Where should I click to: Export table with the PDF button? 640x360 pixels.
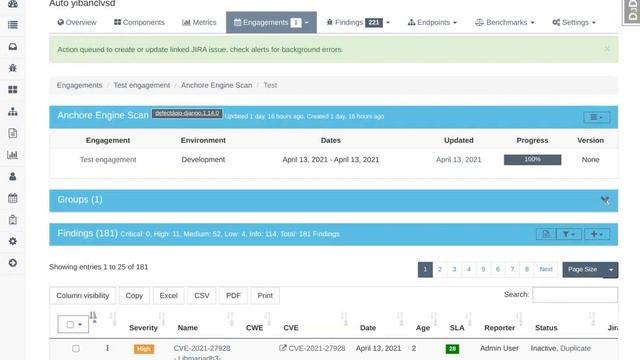point(233,296)
